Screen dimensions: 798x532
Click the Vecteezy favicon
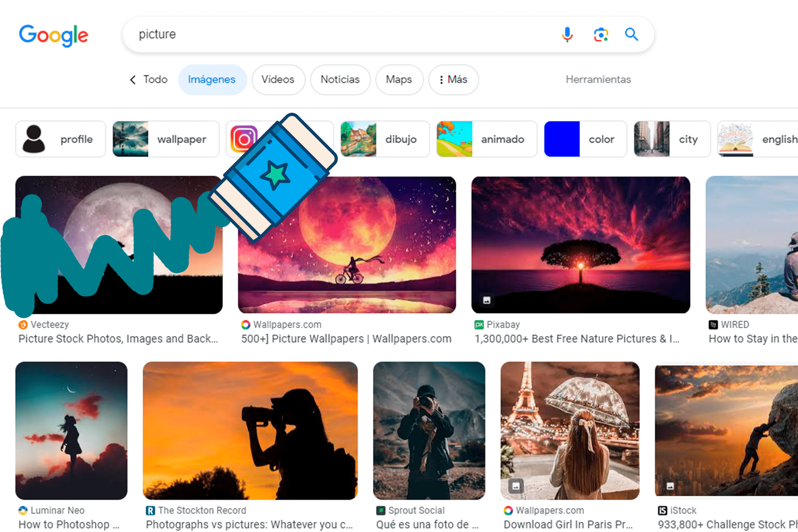click(23, 325)
